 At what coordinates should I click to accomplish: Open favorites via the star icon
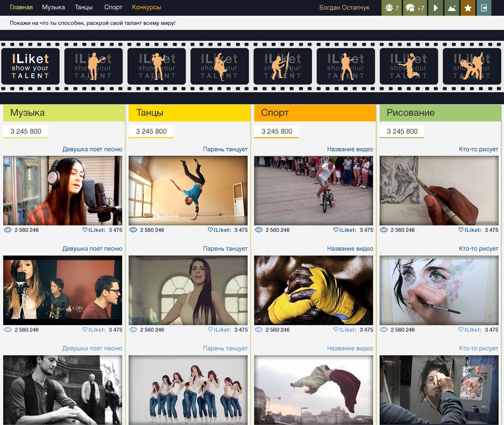[467, 7]
